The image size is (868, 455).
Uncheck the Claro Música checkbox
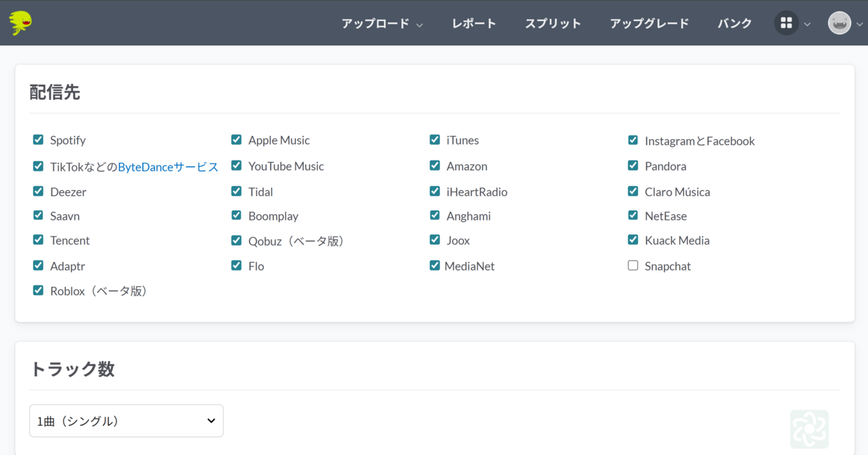pyautogui.click(x=633, y=191)
